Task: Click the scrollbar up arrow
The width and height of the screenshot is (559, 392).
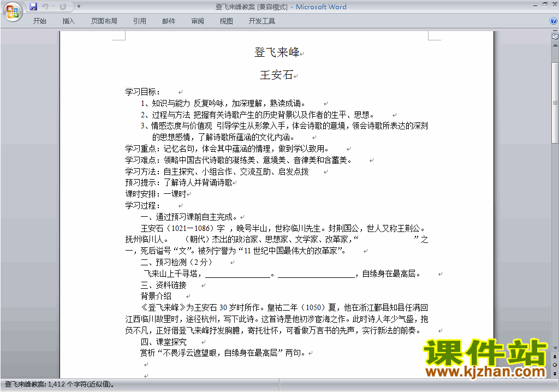Action: click(555, 46)
